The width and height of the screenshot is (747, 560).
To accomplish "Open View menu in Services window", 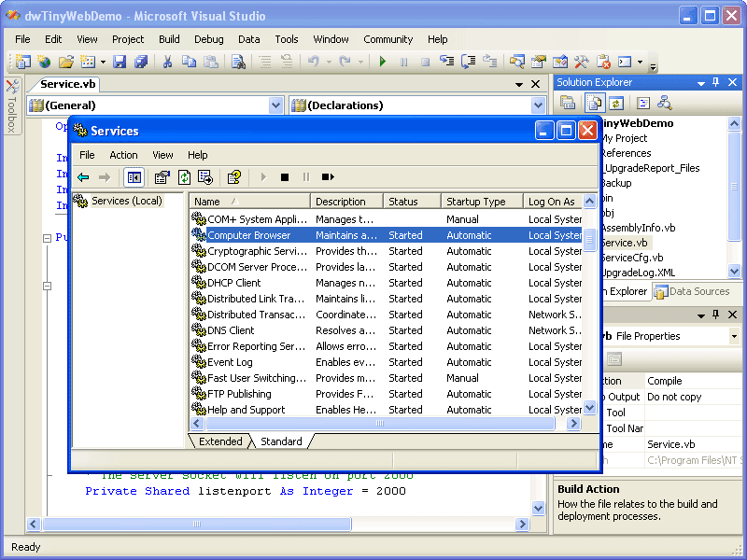I will point(162,155).
